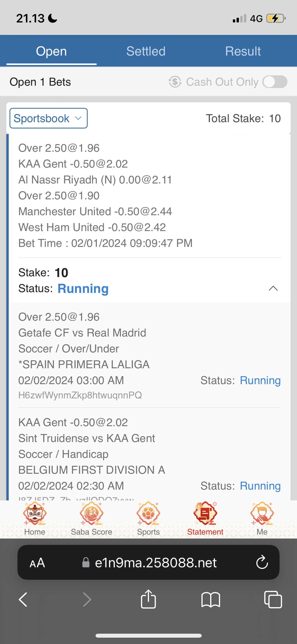Open Safari AA text size menu

tap(37, 563)
